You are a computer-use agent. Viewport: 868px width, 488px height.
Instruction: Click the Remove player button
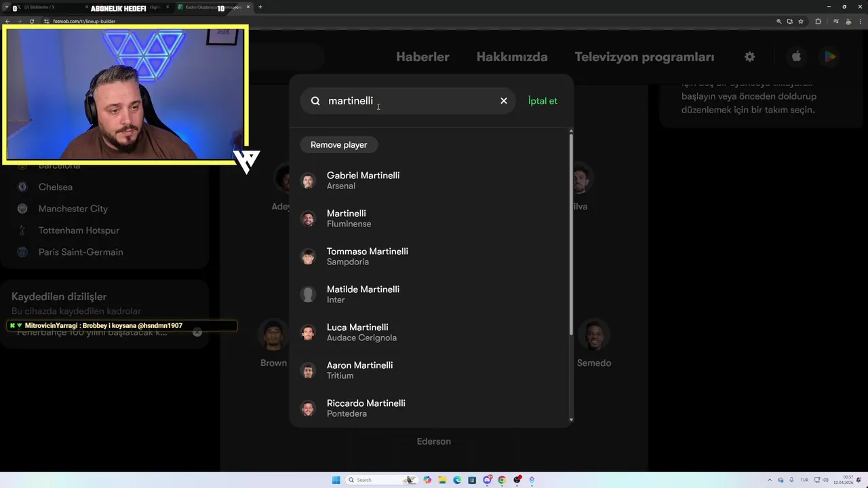click(x=338, y=144)
